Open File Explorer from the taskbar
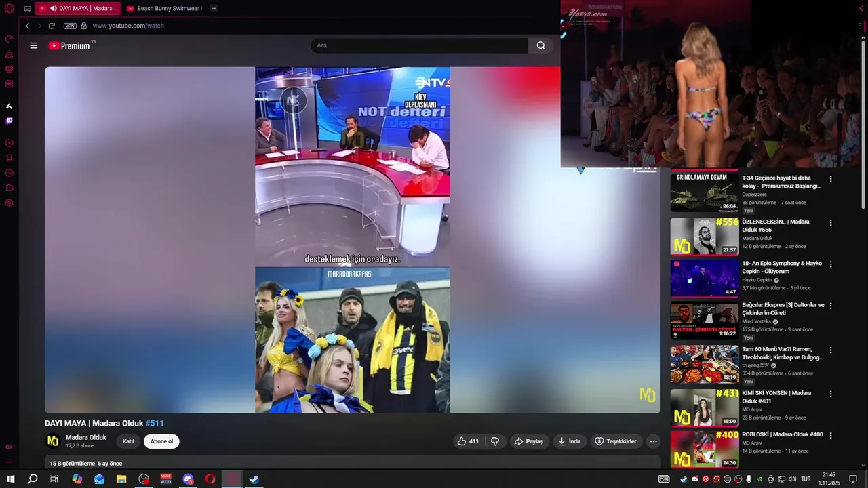Screen dimensions: 868x488 click(x=121, y=479)
